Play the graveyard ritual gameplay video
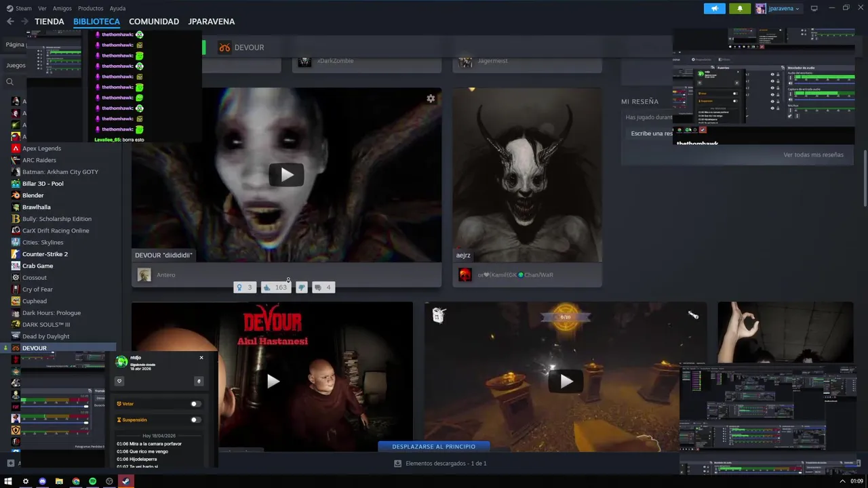 point(566,381)
